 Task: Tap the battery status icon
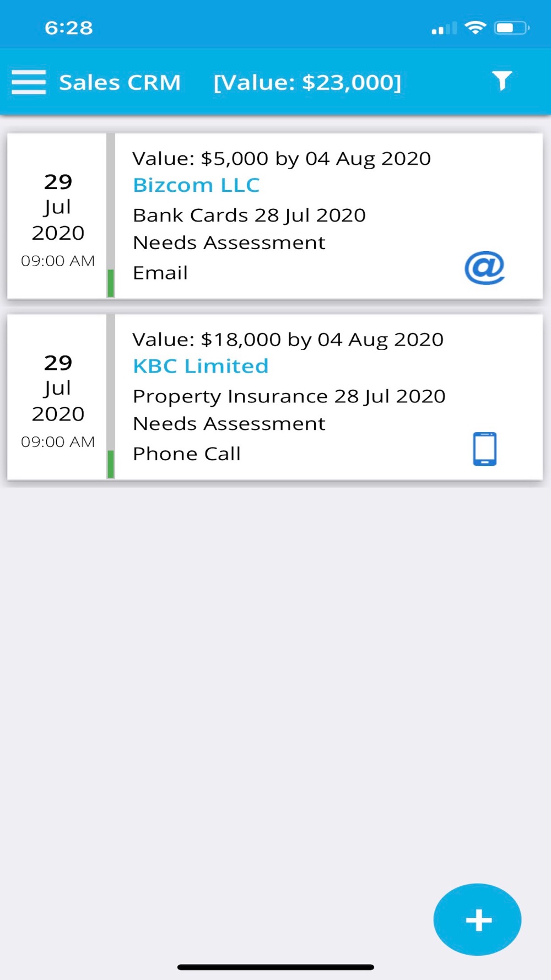(x=511, y=28)
